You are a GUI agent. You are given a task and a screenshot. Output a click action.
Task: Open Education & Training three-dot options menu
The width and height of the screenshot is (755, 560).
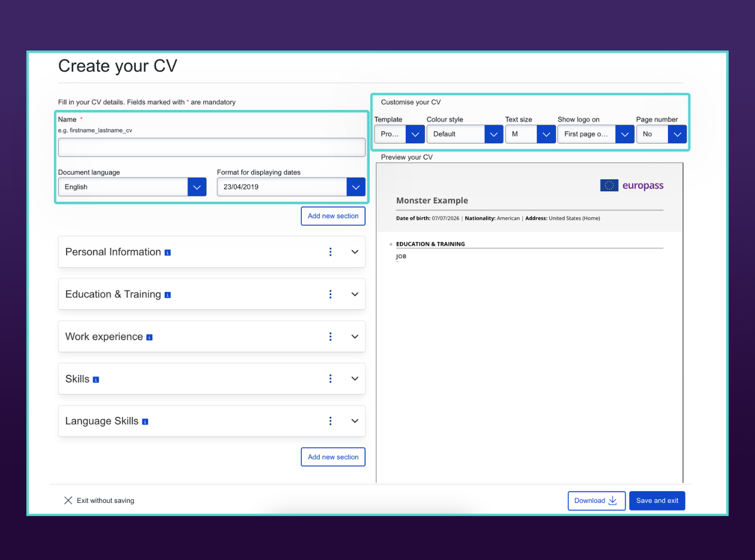[x=330, y=294]
